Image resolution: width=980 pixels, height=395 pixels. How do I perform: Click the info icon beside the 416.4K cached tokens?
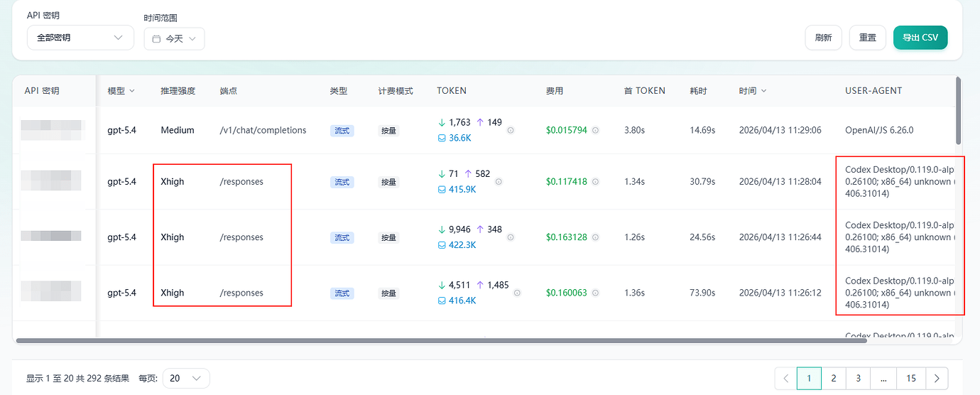(x=517, y=293)
